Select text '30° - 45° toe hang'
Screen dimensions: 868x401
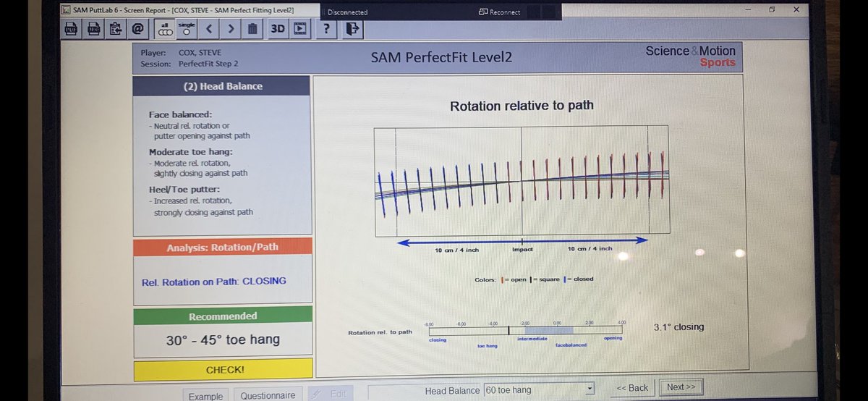tap(223, 339)
